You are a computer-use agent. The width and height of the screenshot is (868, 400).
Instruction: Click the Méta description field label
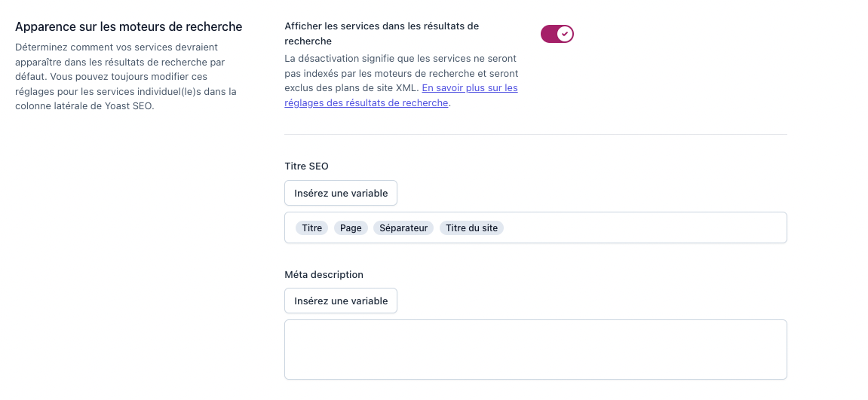[324, 274]
